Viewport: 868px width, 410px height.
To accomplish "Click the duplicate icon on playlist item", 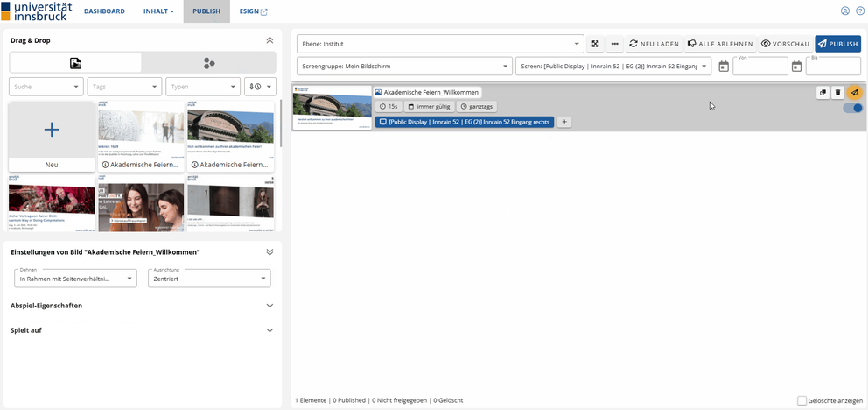I will tap(822, 92).
